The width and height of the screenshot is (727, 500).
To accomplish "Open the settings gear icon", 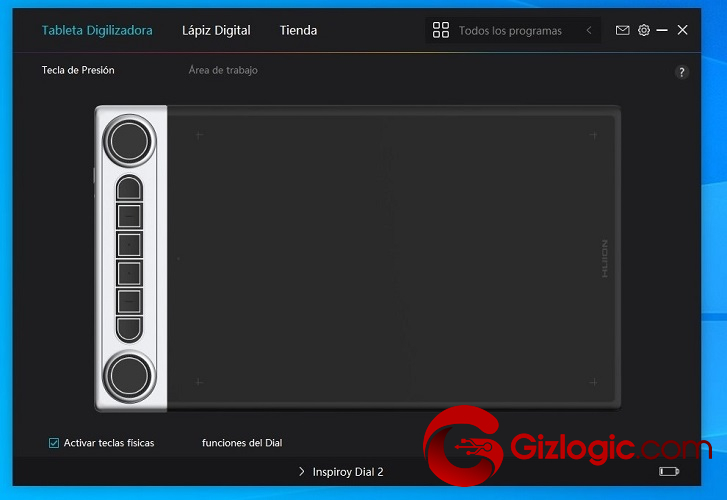I will pos(644,30).
